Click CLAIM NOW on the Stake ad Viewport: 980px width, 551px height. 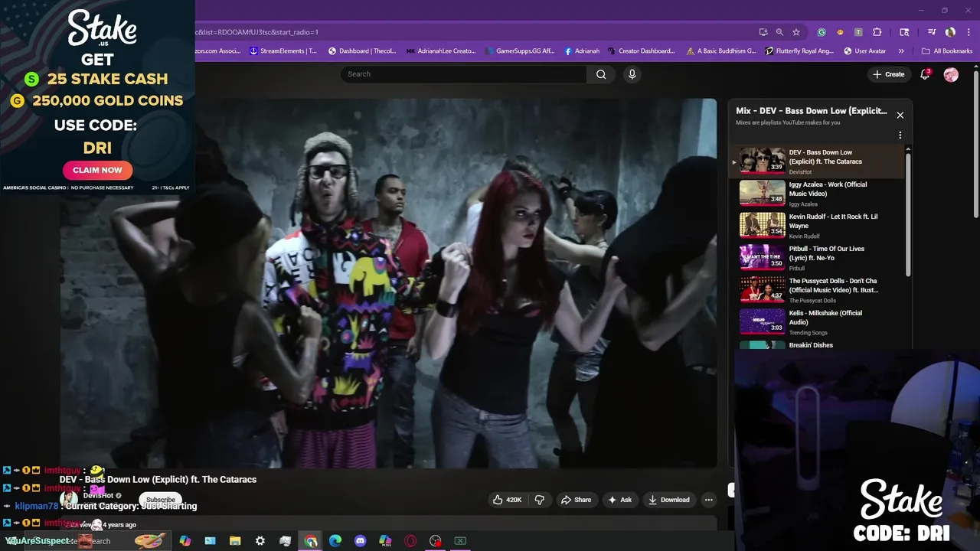[97, 170]
